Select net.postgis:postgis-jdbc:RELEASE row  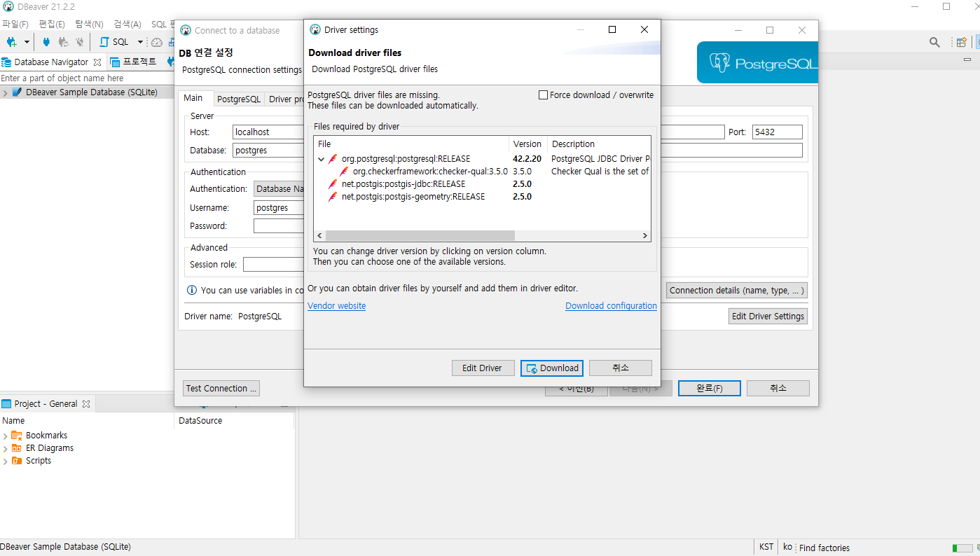pyautogui.click(x=403, y=184)
